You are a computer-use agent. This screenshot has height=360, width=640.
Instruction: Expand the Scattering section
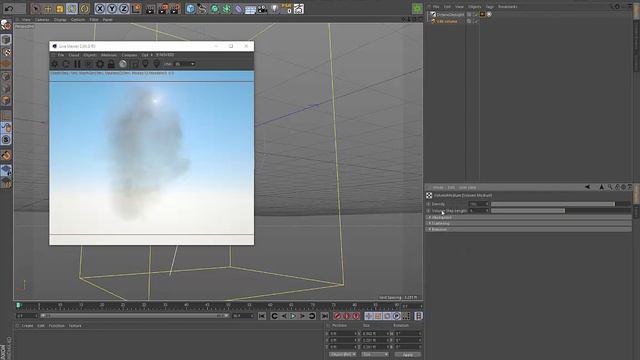click(x=529, y=224)
